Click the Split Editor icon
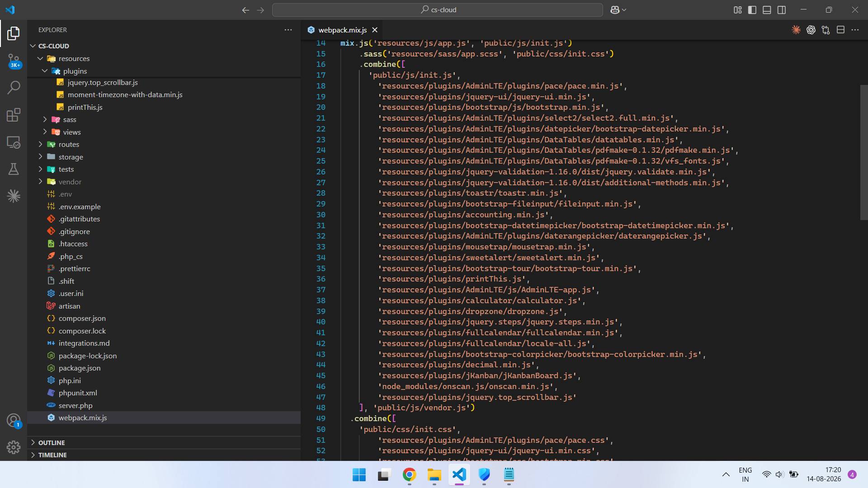The image size is (868, 488). 840,30
